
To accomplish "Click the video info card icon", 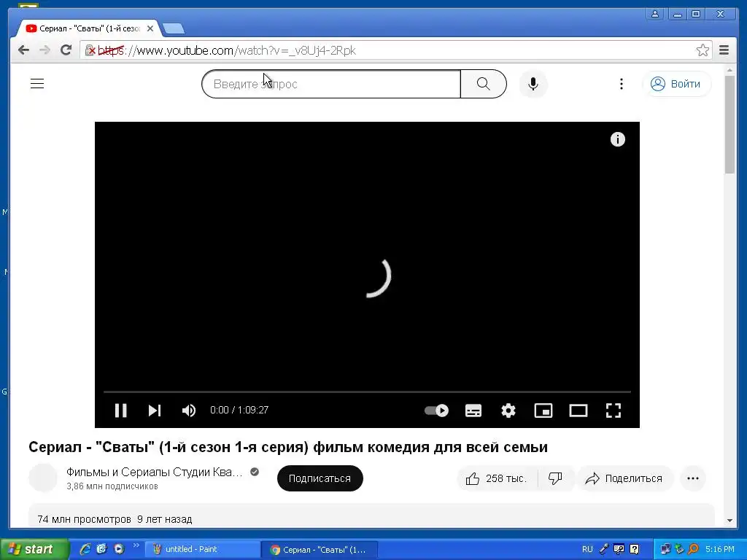I will (617, 139).
